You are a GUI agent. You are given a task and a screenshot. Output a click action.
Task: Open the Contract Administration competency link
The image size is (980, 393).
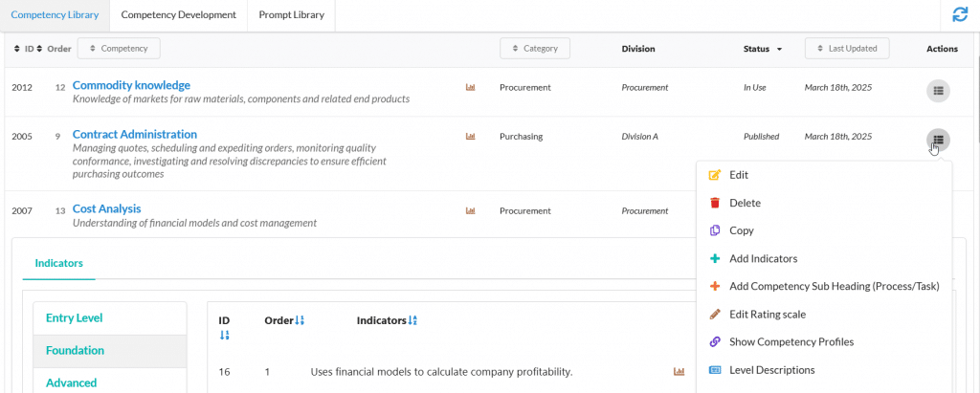click(134, 134)
